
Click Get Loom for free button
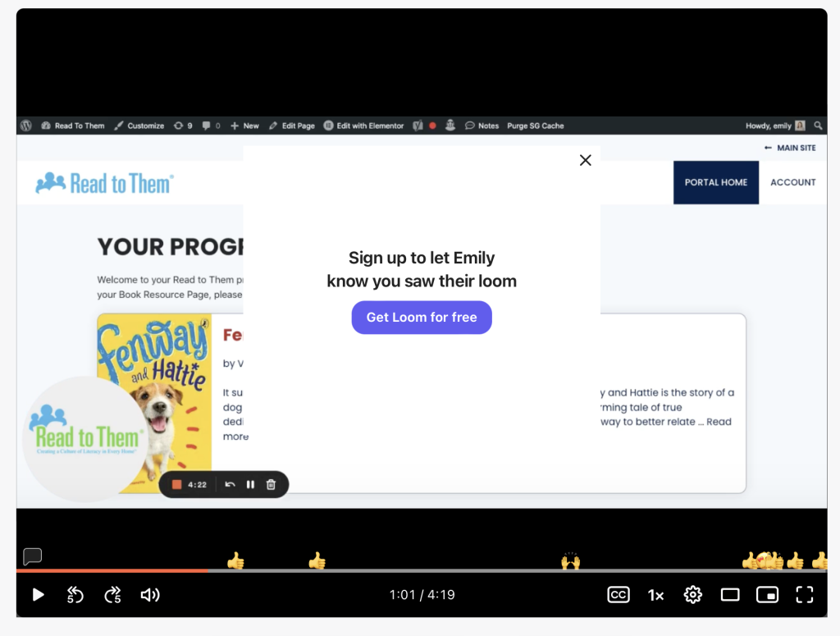point(422,318)
